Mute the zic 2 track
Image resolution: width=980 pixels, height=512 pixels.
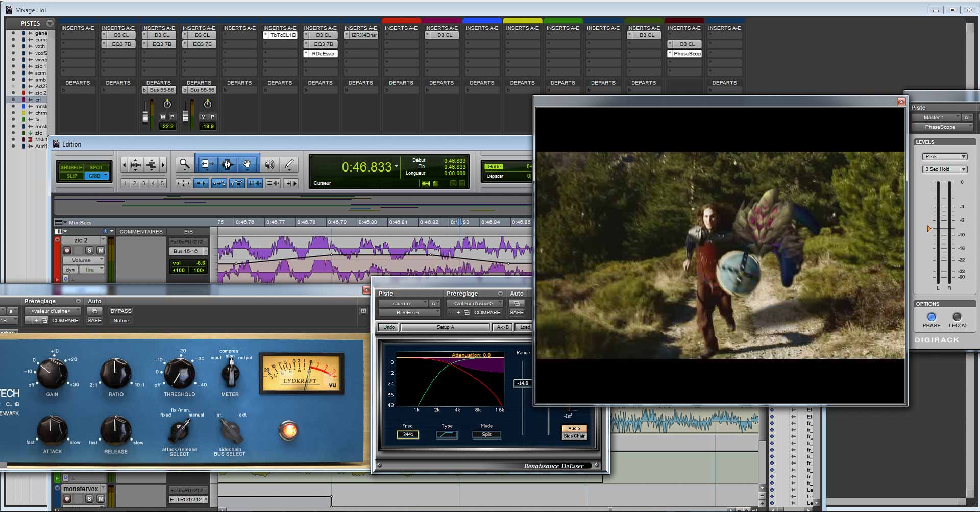click(x=101, y=250)
